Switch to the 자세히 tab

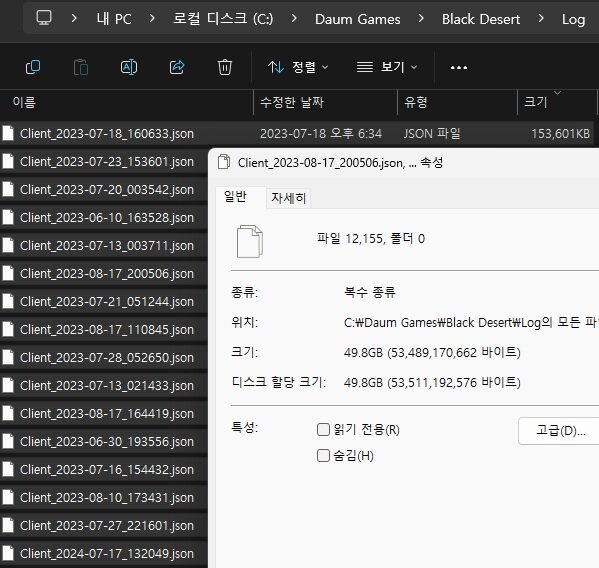pyautogui.click(x=288, y=198)
